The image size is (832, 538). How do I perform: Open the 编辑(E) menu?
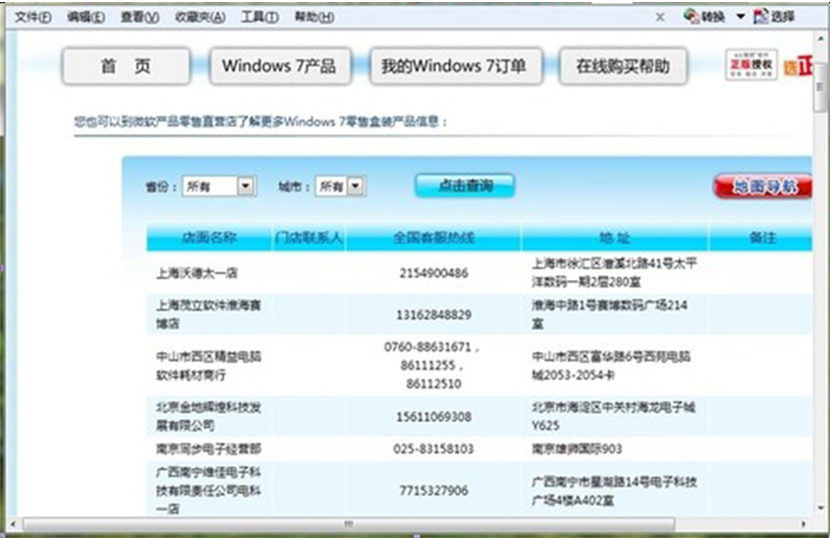[86, 18]
